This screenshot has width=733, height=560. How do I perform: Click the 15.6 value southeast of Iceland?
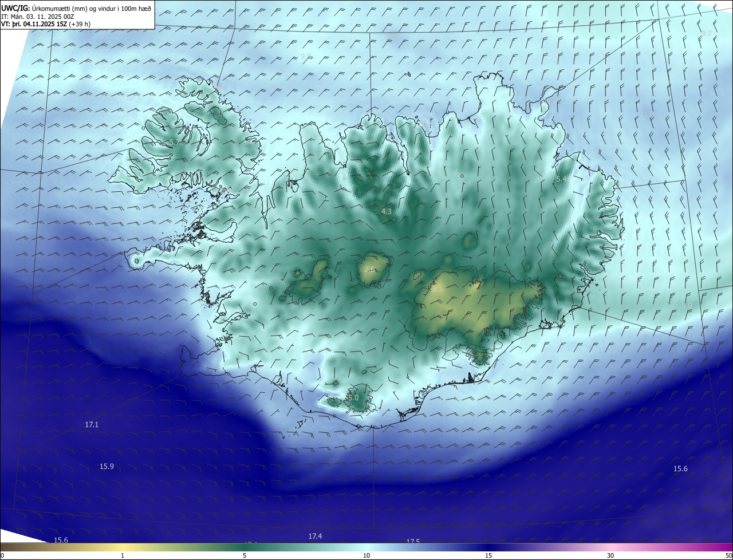click(680, 469)
